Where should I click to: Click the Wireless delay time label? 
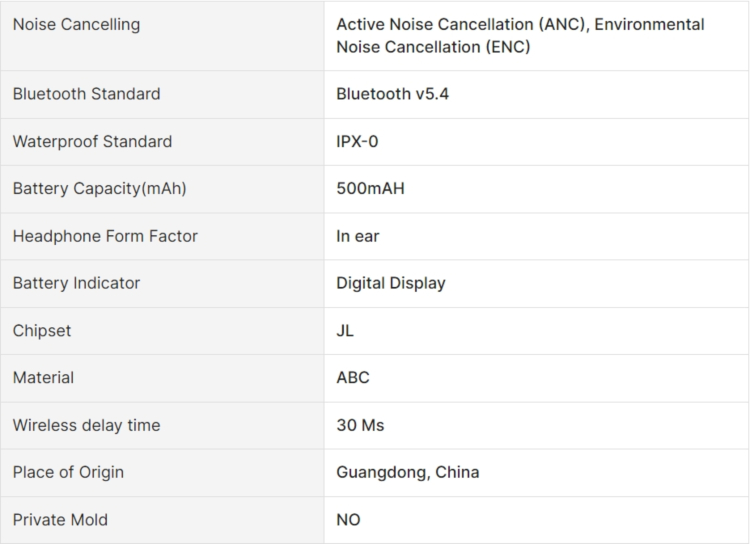tap(86, 425)
